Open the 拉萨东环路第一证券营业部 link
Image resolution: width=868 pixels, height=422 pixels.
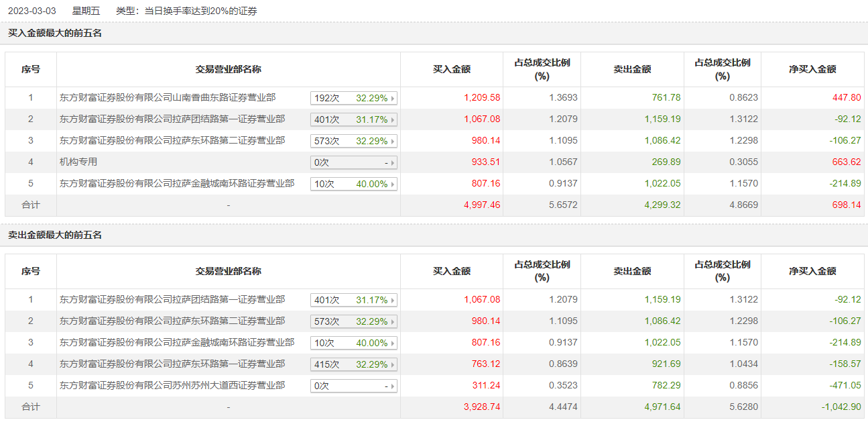click(172, 364)
